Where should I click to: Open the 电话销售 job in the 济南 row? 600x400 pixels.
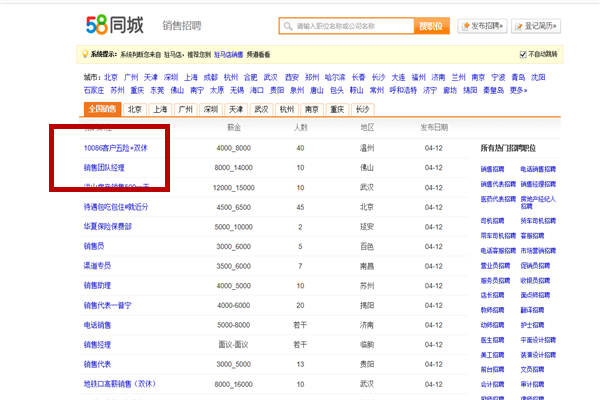point(97,325)
